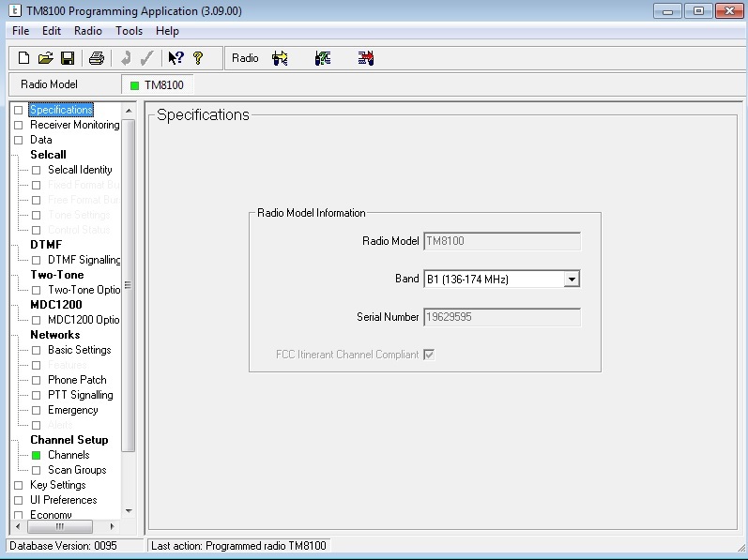Save the file using the floppy disk icon
Viewport: 748px width, 560px height.
click(x=67, y=58)
